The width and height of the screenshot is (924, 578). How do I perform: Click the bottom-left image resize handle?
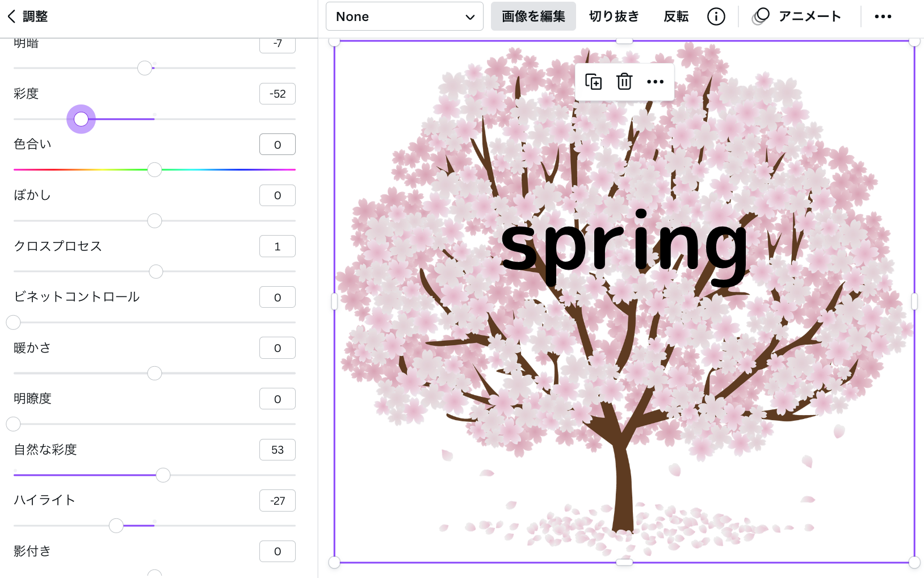pos(335,562)
